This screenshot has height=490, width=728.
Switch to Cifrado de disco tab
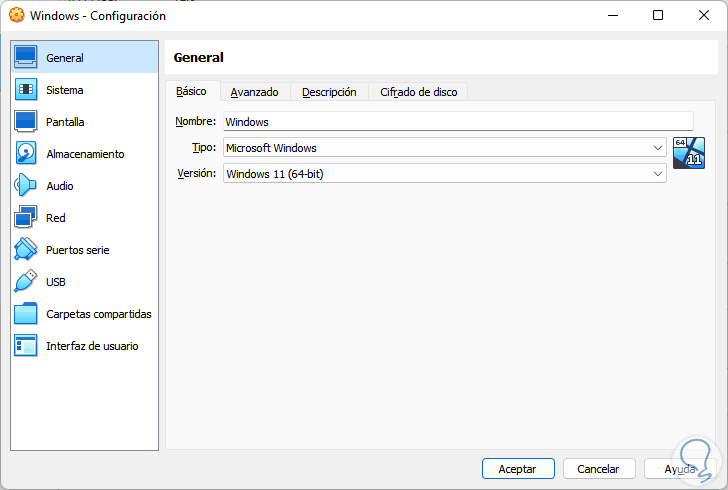point(418,92)
